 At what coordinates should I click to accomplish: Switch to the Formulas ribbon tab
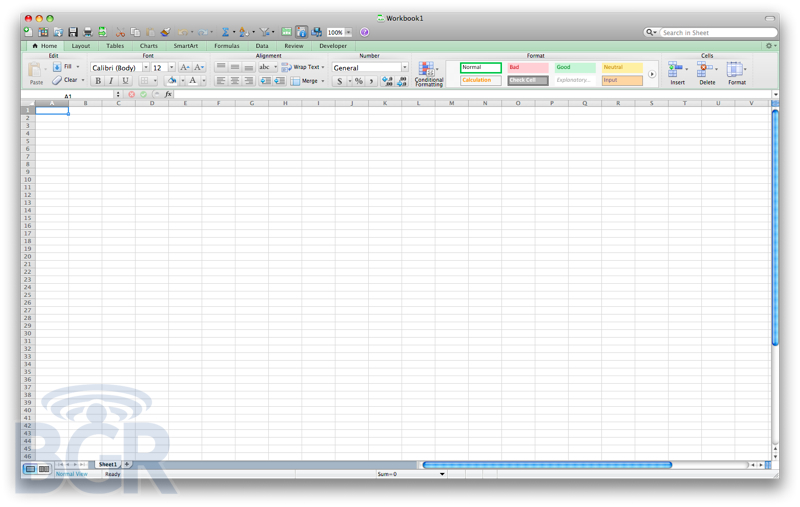tap(226, 46)
